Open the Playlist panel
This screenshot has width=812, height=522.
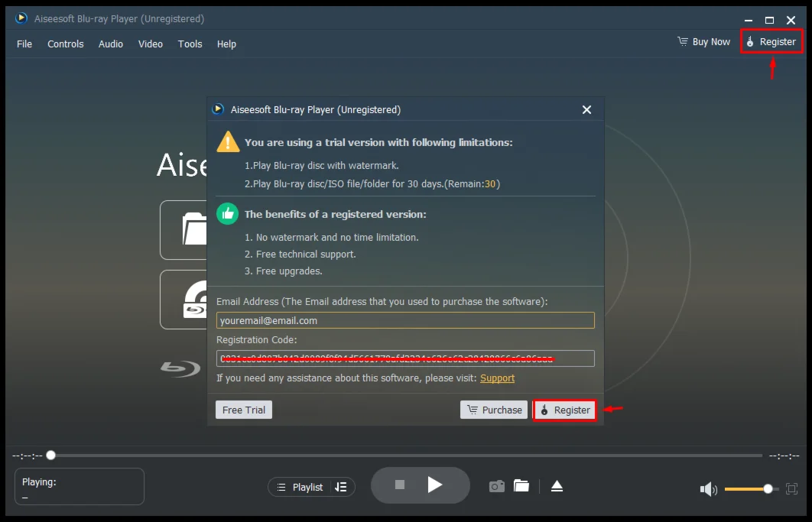click(300, 487)
